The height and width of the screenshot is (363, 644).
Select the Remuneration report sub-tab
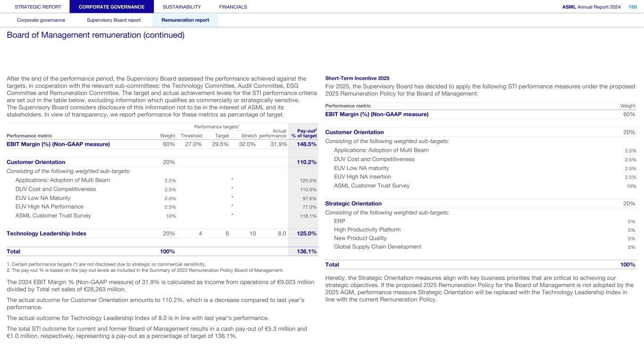click(x=185, y=20)
